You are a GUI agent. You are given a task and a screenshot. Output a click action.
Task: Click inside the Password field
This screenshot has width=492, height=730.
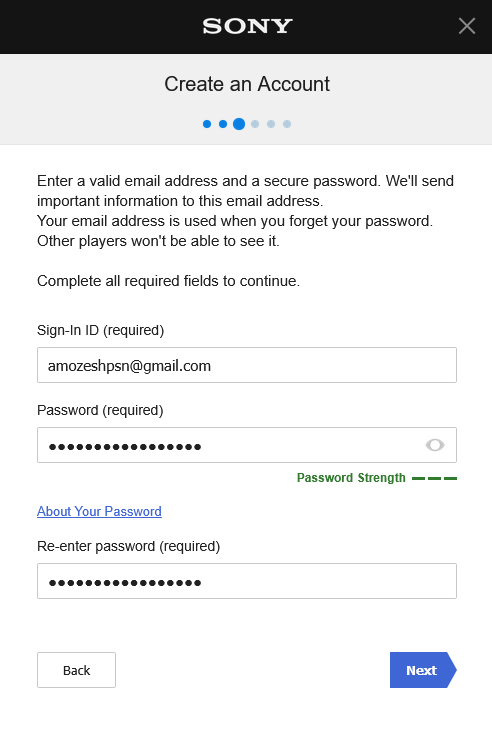pos(247,445)
